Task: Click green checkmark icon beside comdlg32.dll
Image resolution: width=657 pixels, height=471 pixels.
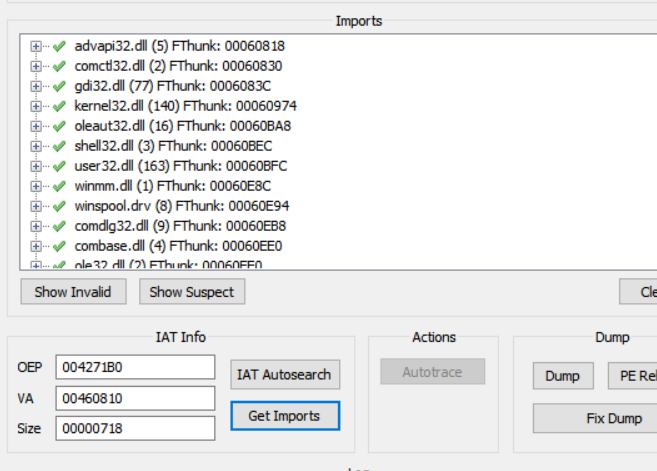Action: click(x=59, y=226)
